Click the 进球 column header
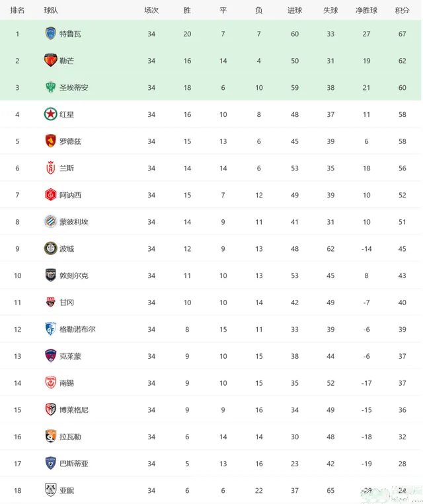The height and width of the screenshot is (504, 423). click(295, 11)
